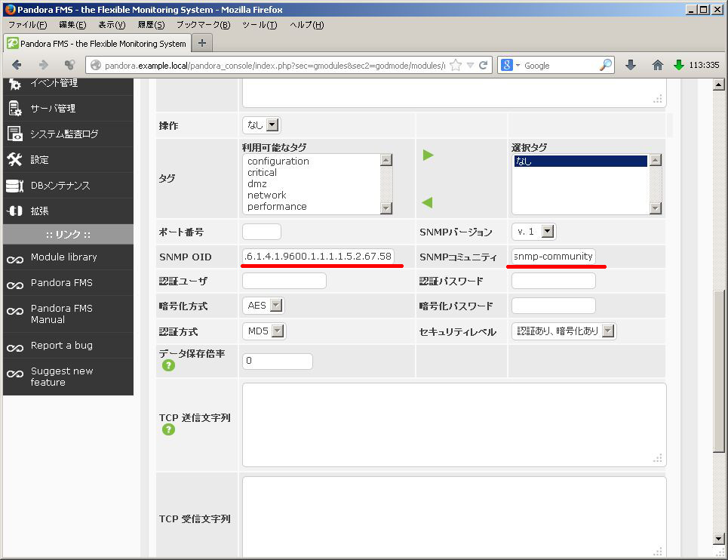728x560 pixels.
Task: Show help for TCP 送信文字列
Action: point(168,429)
